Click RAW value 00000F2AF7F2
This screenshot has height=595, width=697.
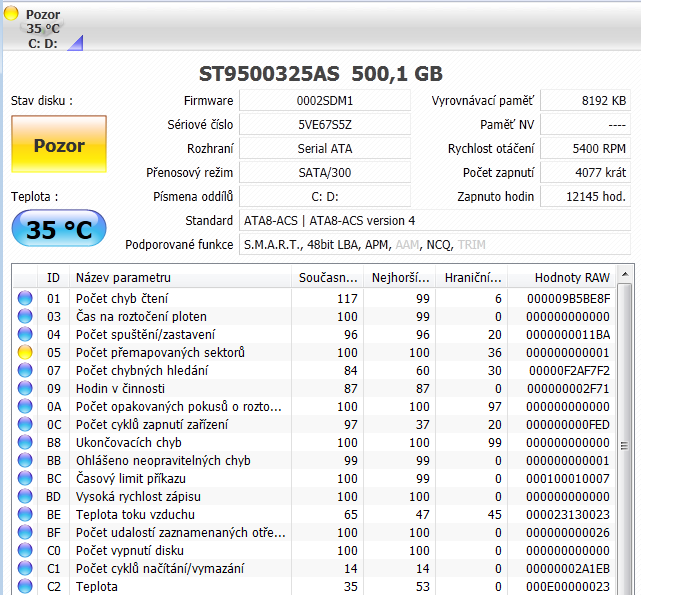click(x=569, y=371)
